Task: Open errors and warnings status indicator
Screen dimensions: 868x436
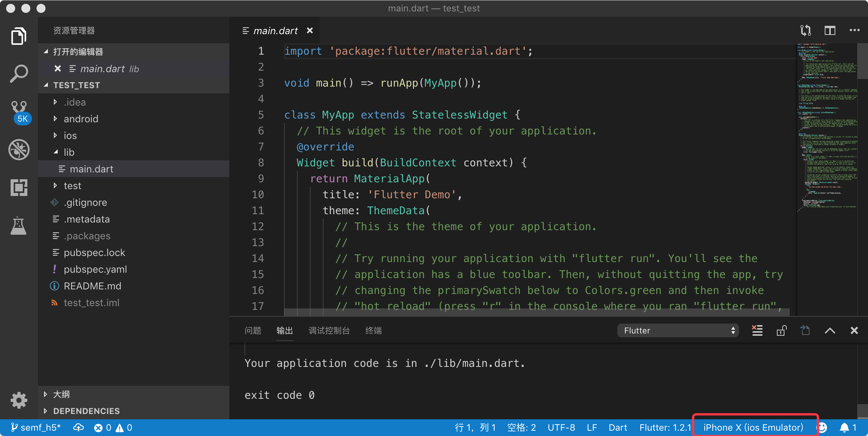Action: pos(113,428)
